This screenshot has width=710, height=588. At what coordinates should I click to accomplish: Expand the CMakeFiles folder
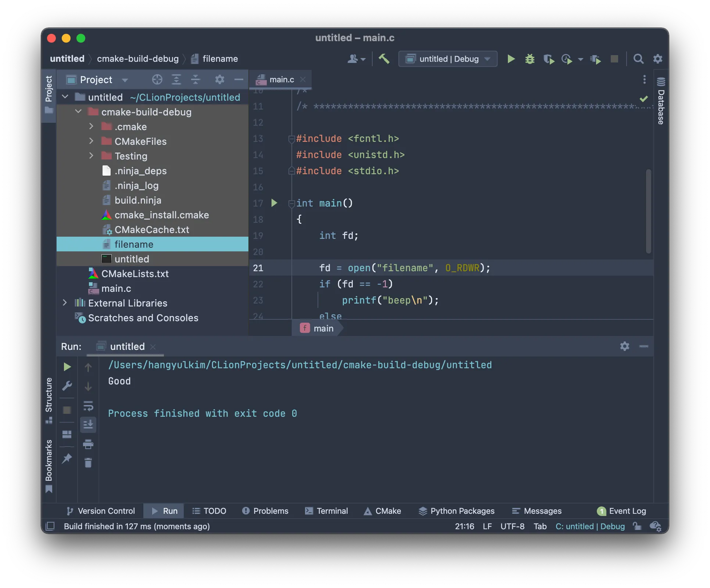[91, 141]
